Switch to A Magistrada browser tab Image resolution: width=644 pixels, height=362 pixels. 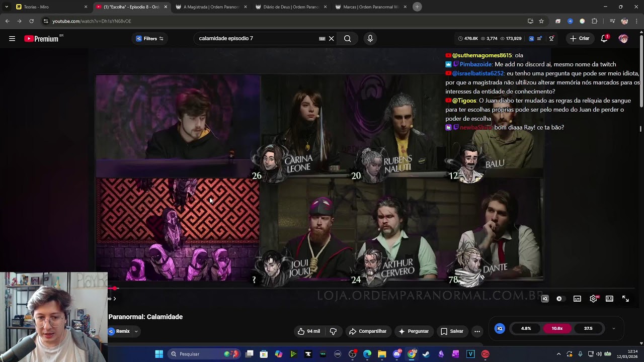211,7
